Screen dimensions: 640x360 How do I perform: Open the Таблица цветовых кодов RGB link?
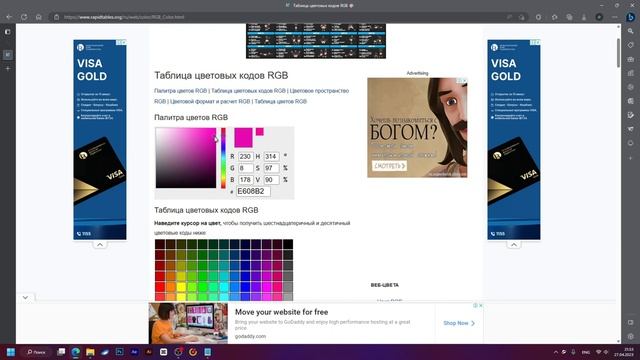pos(248,91)
